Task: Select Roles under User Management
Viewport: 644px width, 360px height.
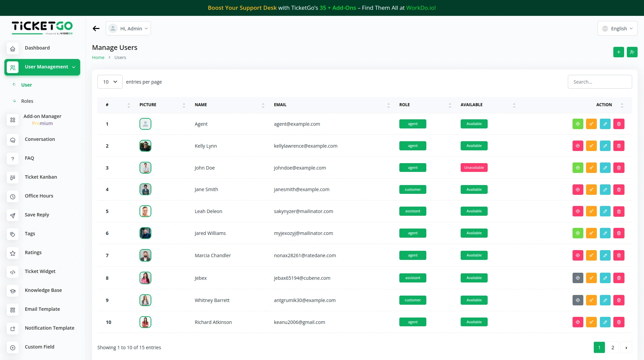Action: click(27, 101)
